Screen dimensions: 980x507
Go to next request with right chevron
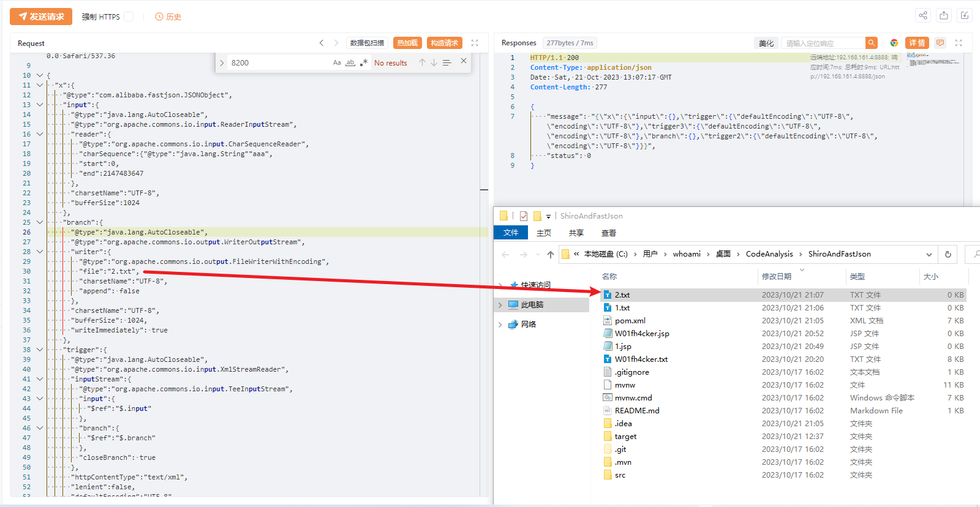336,43
